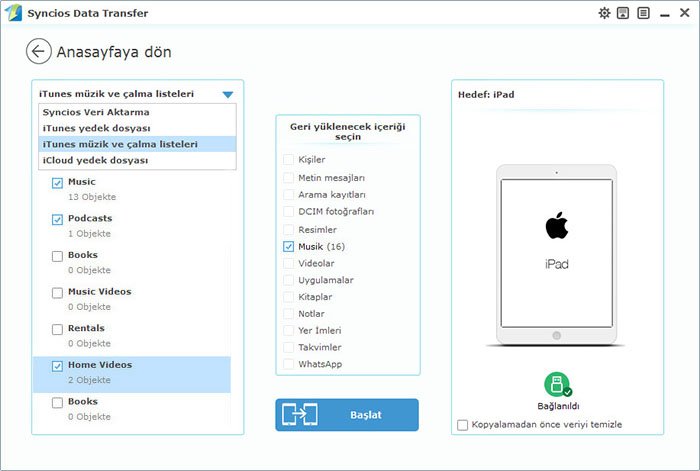Click the Podcasts label

coord(90,218)
